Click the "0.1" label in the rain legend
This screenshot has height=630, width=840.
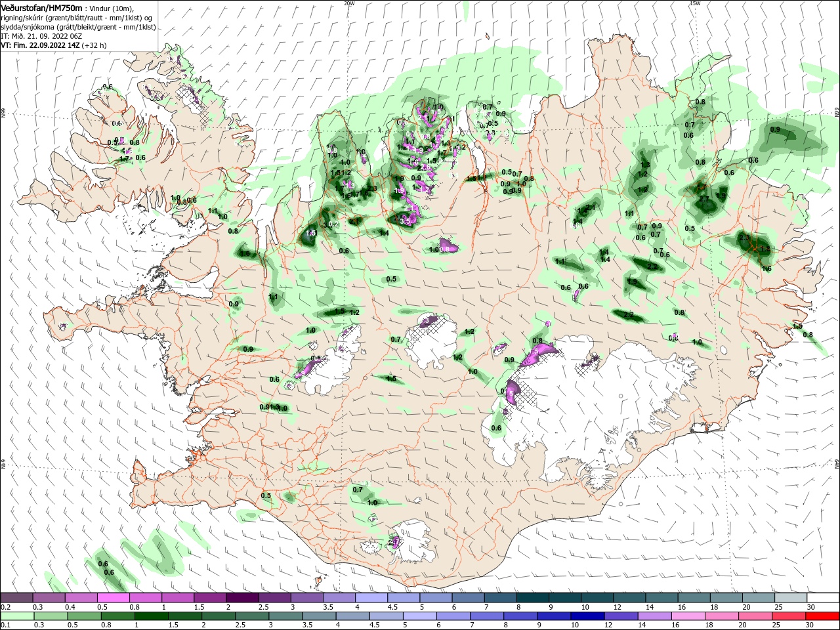(6, 625)
